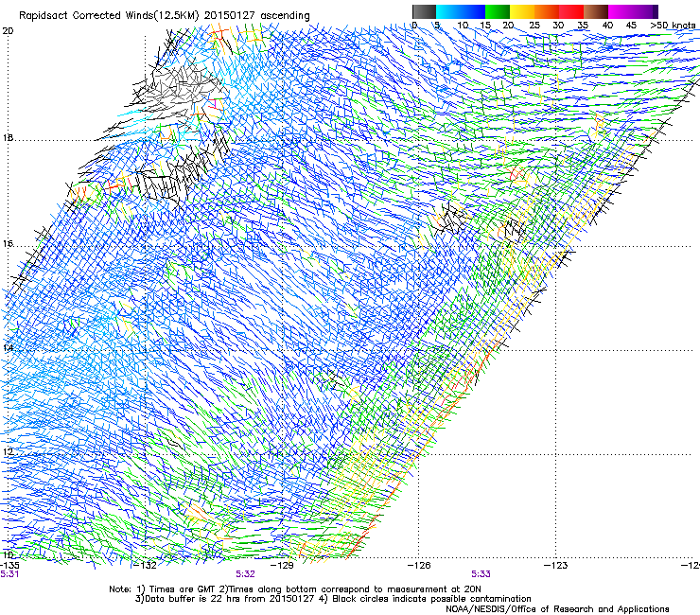
Task: Click the latitude 16 axis label
Action: pyautogui.click(x=8, y=244)
